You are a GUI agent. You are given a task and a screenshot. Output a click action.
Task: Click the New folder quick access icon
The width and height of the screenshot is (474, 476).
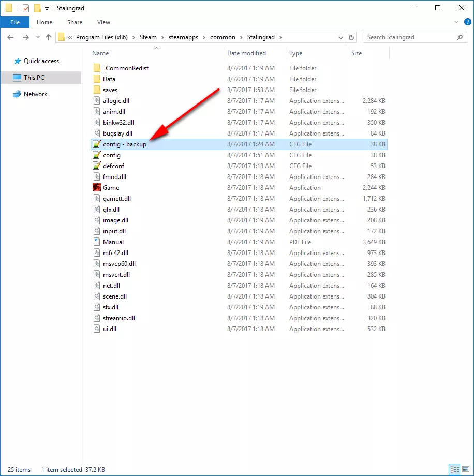click(37, 8)
